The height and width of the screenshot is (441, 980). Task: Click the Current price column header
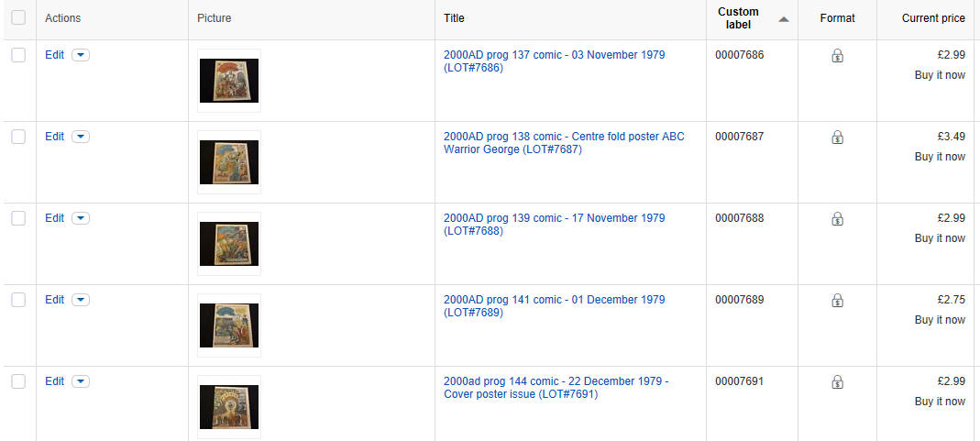point(933,18)
